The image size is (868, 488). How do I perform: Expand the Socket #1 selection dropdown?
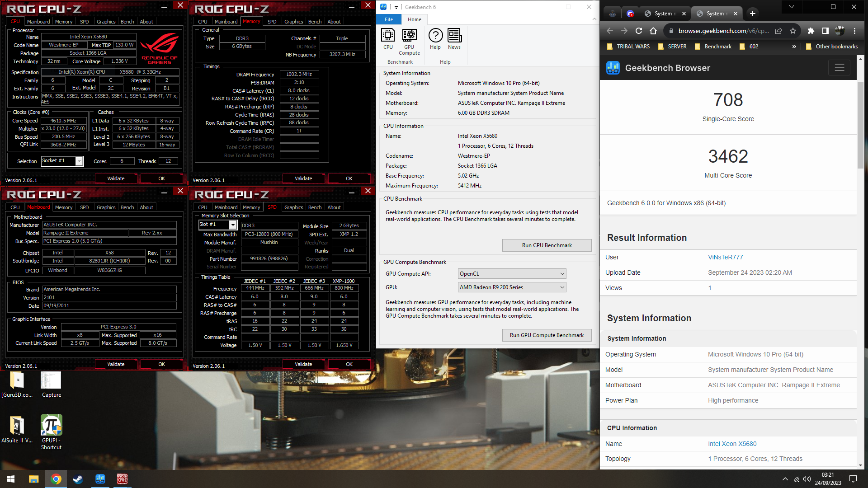pyautogui.click(x=79, y=161)
